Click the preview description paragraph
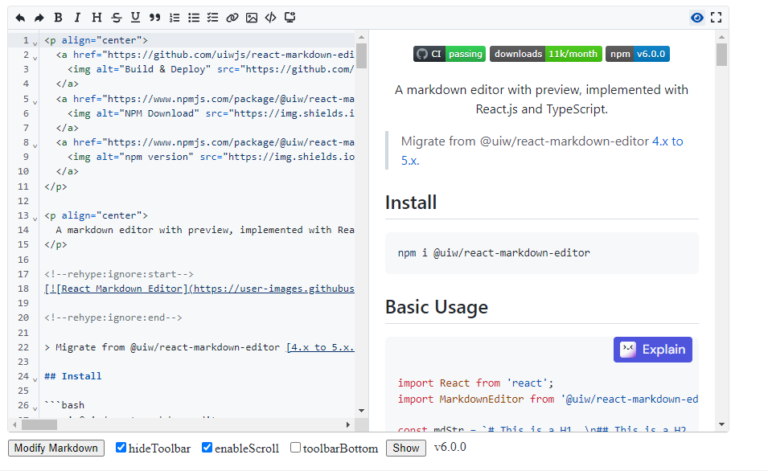Screen dimensions: 768x471 point(542,99)
